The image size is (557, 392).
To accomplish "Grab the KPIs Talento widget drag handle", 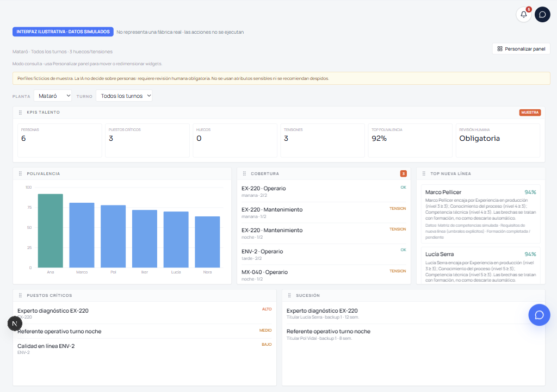I will (x=20, y=112).
